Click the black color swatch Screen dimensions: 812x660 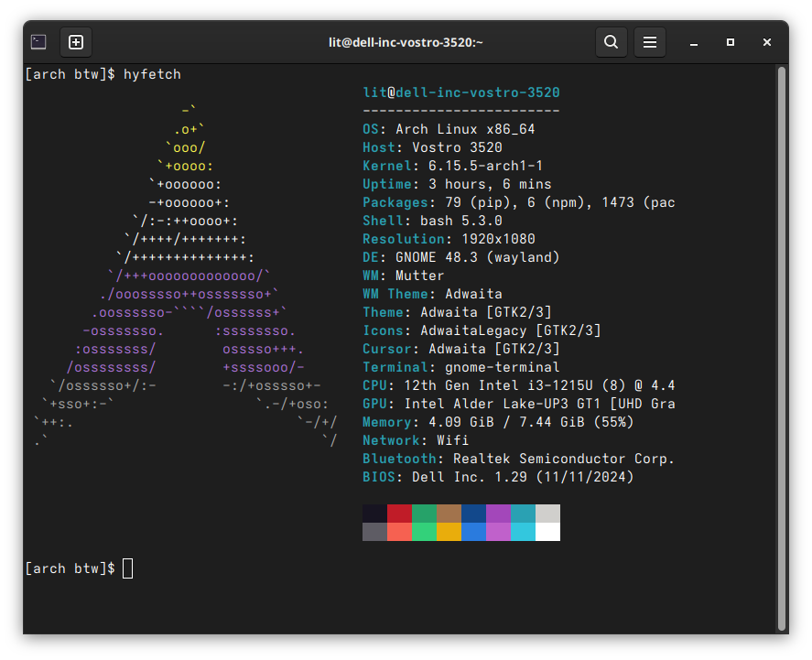(x=375, y=514)
